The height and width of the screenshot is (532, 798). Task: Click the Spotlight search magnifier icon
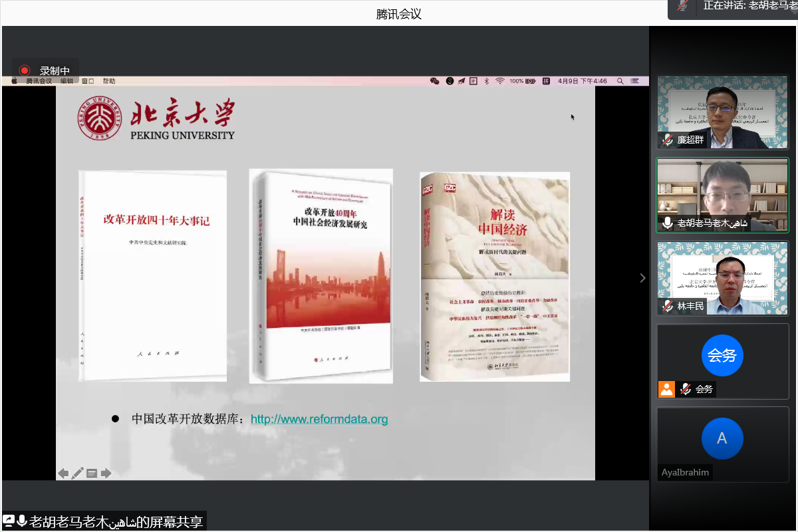tap(620, 81)
